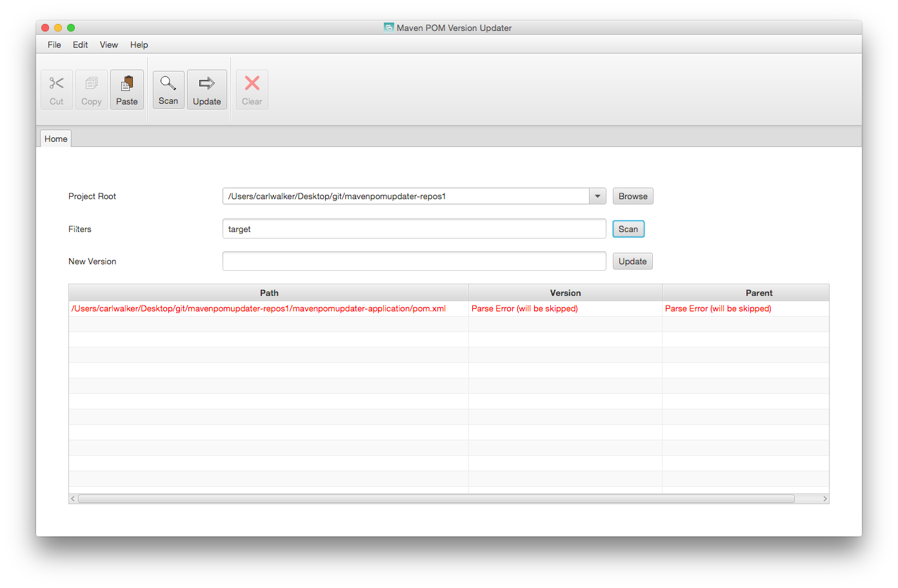The height and width of the screenshot is (588, 898).
Task: Close the window with the red button
Action: pos(45,28)
